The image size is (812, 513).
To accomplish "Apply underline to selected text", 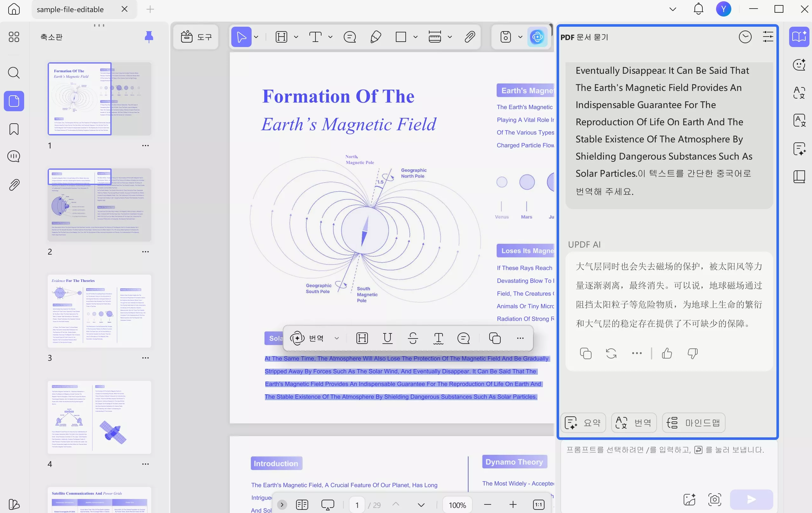I will pyautogui.click(x=388, y=338).
